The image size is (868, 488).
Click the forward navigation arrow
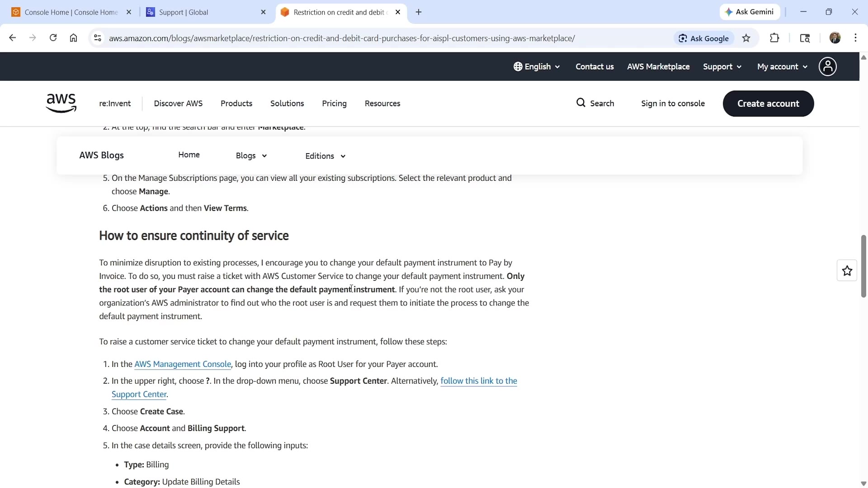pyautogui.click(x=33, y=38)
